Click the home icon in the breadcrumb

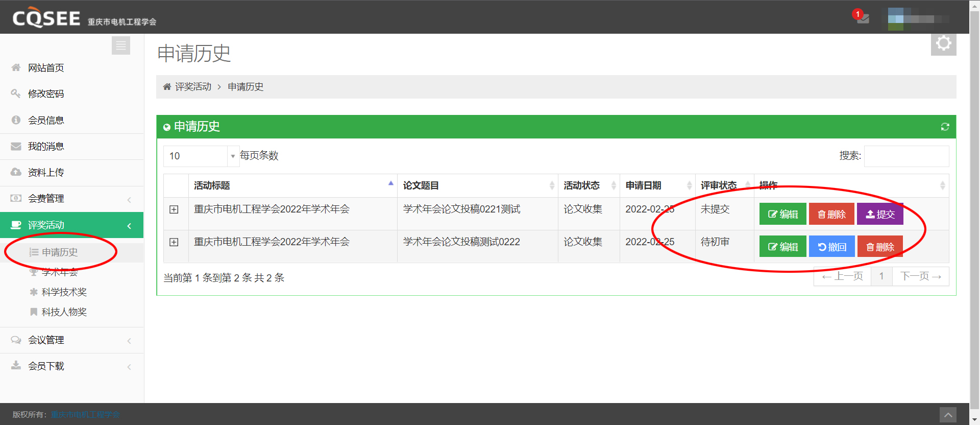(x=167, y=87)
